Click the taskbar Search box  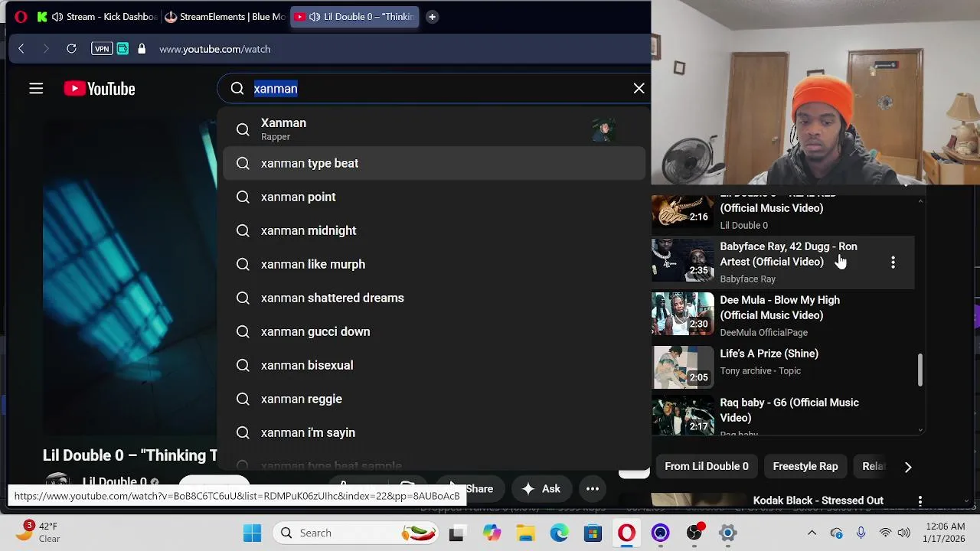click(356, 533)
